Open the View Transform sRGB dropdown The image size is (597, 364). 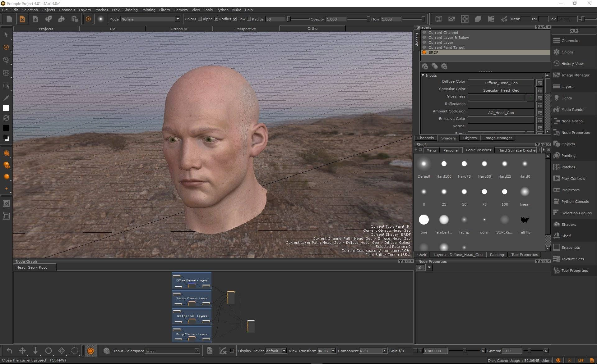click(x=326, y=351)
